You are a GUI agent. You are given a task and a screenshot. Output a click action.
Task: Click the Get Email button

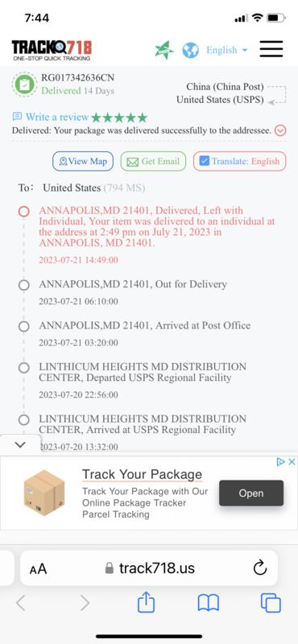[x=153, y=162]
